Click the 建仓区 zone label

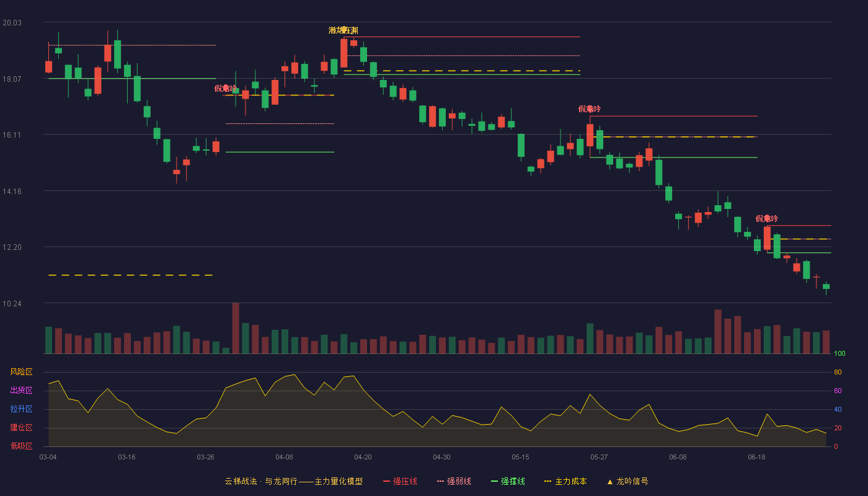[x=21, y=428]
